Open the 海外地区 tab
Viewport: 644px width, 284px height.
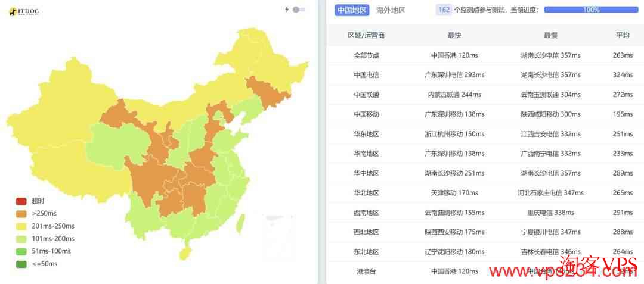click(x=391, y=10)
